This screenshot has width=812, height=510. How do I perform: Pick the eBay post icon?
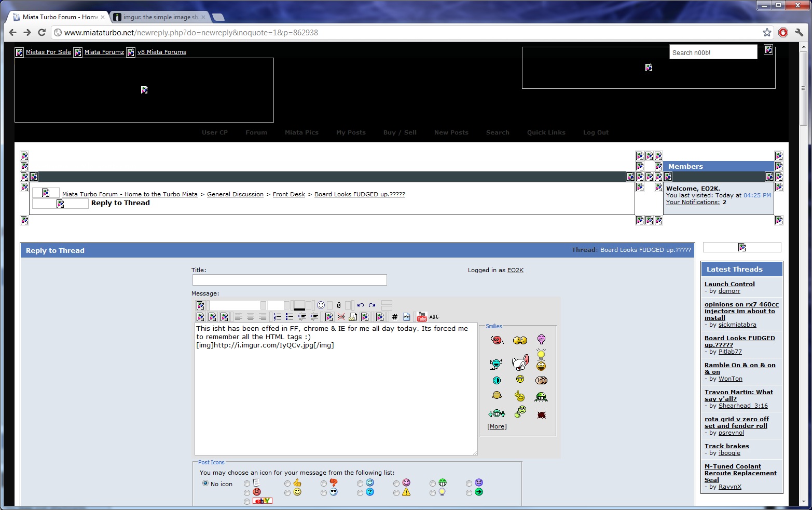click(x=247, y=501)
